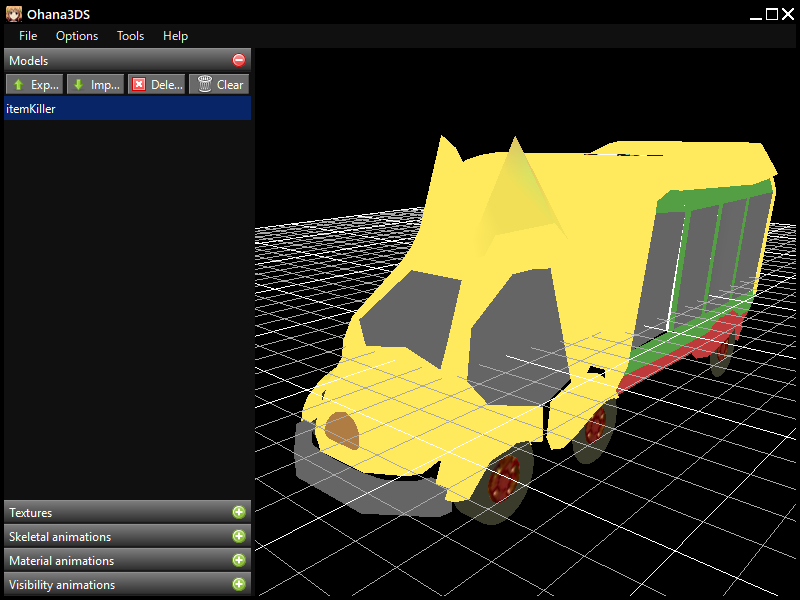Clear all models with the Clear button
Image resolution: width=800 pixels, height=600 pixels.
coord(219,85)
